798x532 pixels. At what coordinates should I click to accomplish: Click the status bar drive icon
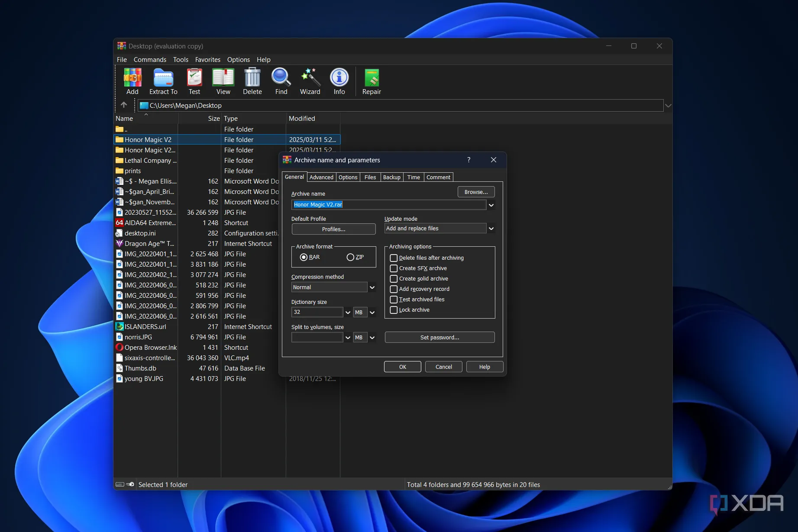pos(120,484)
